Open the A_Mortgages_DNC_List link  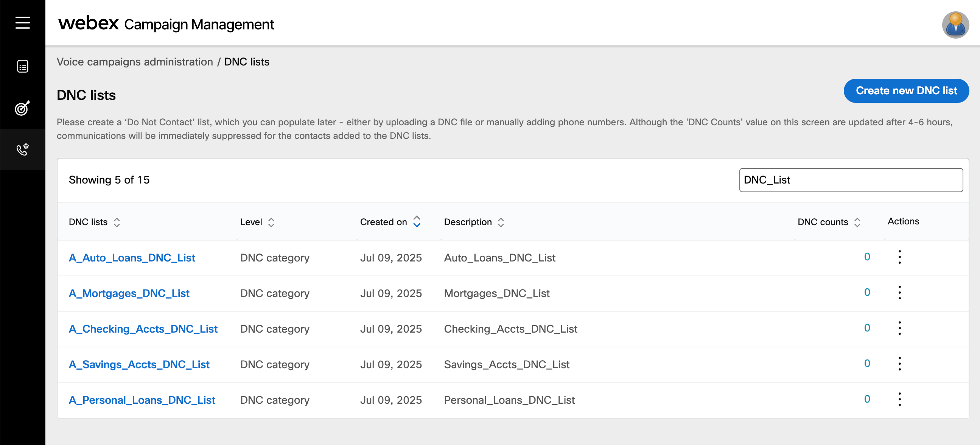tap(129, 293)
